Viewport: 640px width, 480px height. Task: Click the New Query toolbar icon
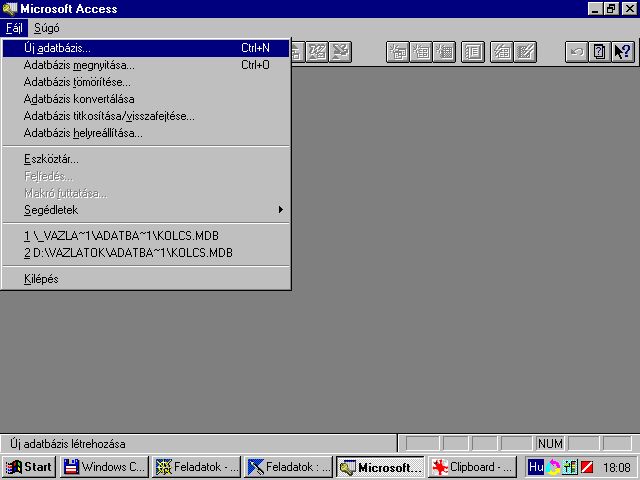click(x=398, y=52)
